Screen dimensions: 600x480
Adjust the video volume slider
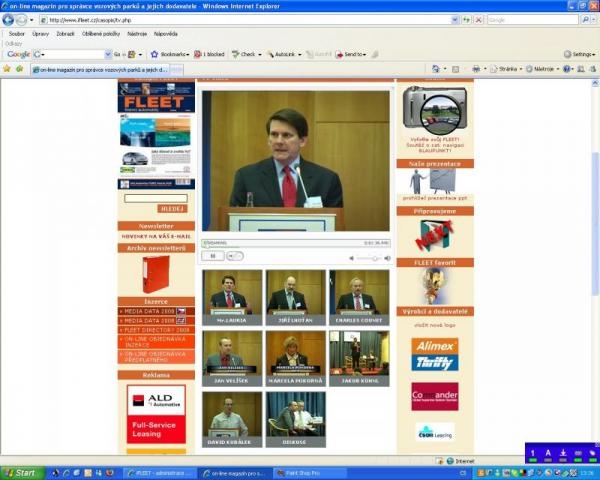(x=368, y=258)
